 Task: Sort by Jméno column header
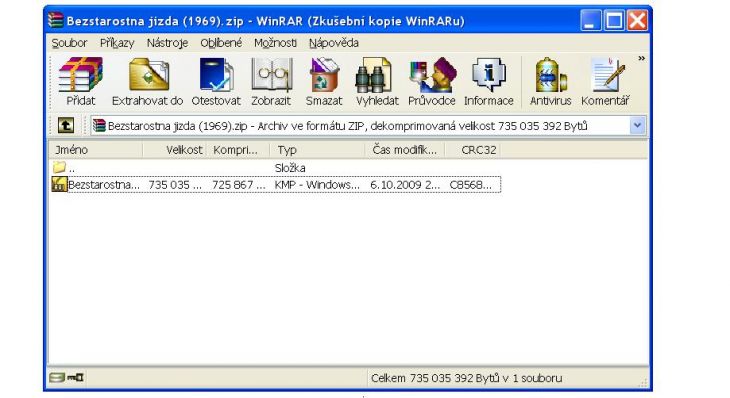coord(95,150)
